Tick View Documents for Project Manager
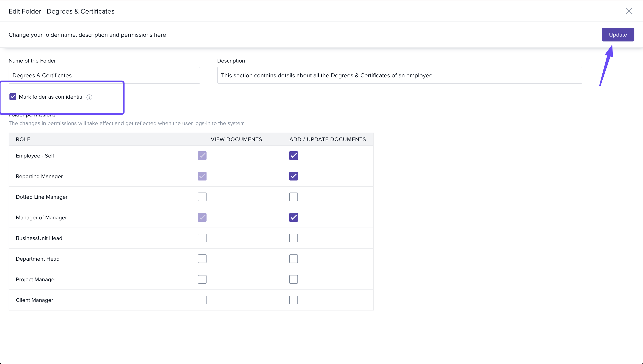Viewport: 643px width, 364px height. (202, 279)
